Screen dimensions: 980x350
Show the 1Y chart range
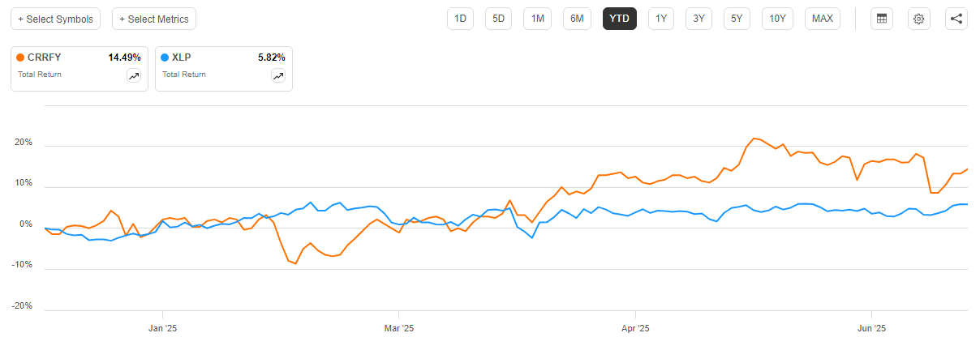pyautogui.click(x=661, y=19)
